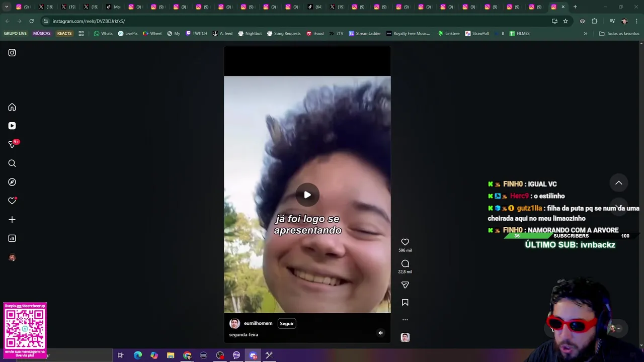The height and width of the screenshot is (362, 644).
Task: Open the Search magnifier in sidebar
Action: tap(12, 163)
